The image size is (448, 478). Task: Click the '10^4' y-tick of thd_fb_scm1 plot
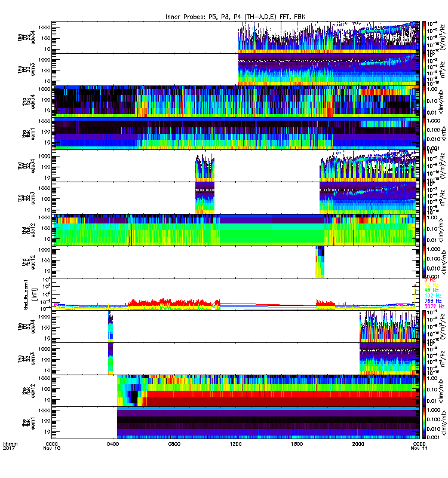(47, 280)
